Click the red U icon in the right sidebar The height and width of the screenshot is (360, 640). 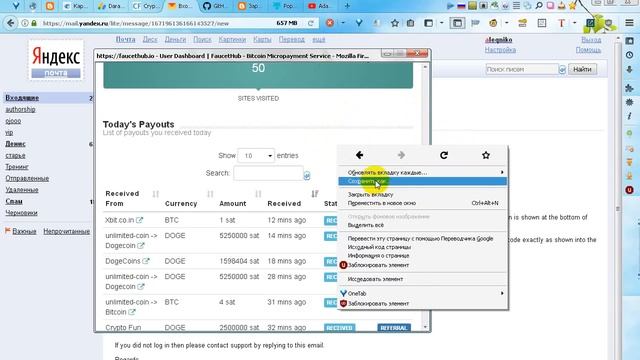pos(629,190)
